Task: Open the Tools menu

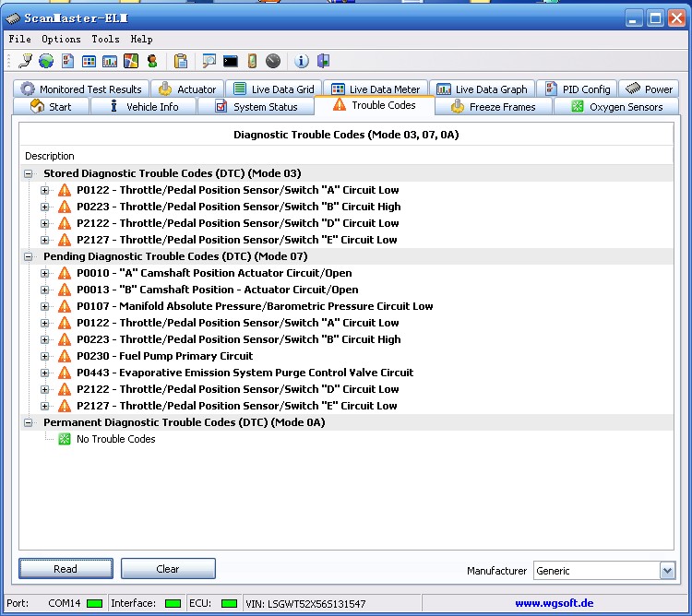Action: (105, 39)
